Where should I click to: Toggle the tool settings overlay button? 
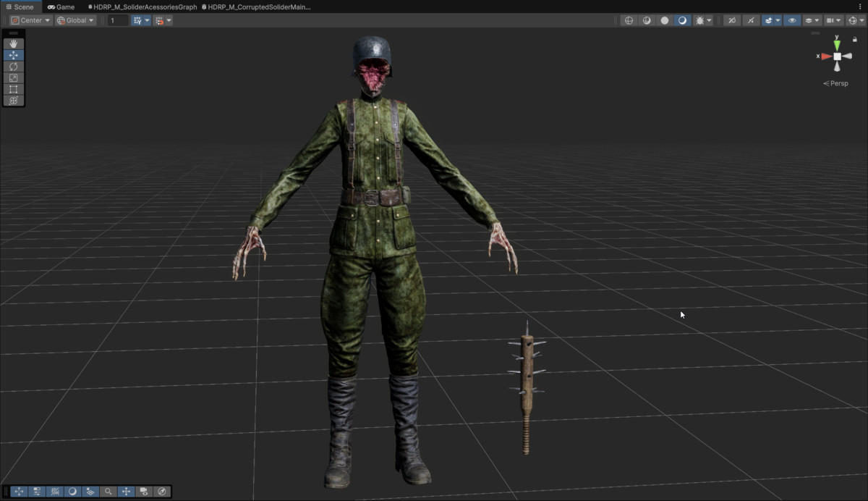pos(37,492)
